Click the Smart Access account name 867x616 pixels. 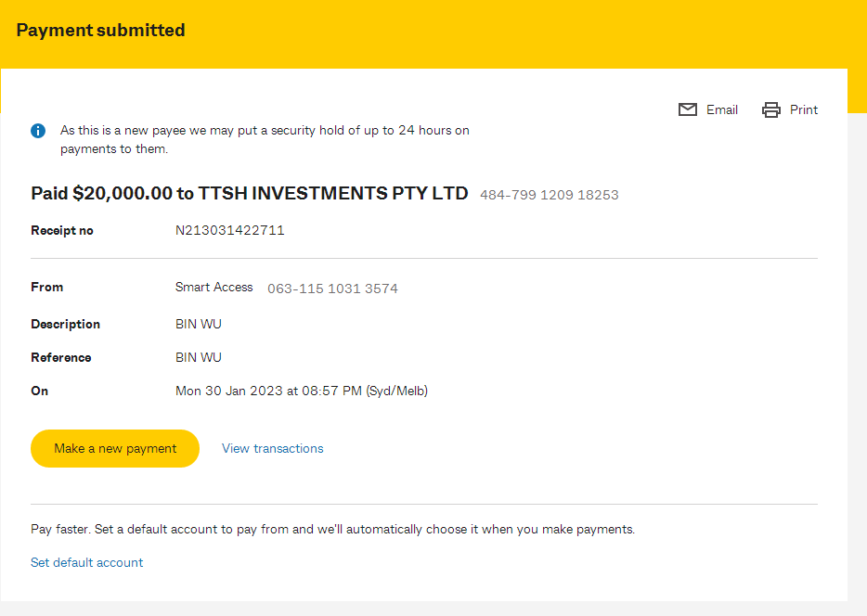214,288
